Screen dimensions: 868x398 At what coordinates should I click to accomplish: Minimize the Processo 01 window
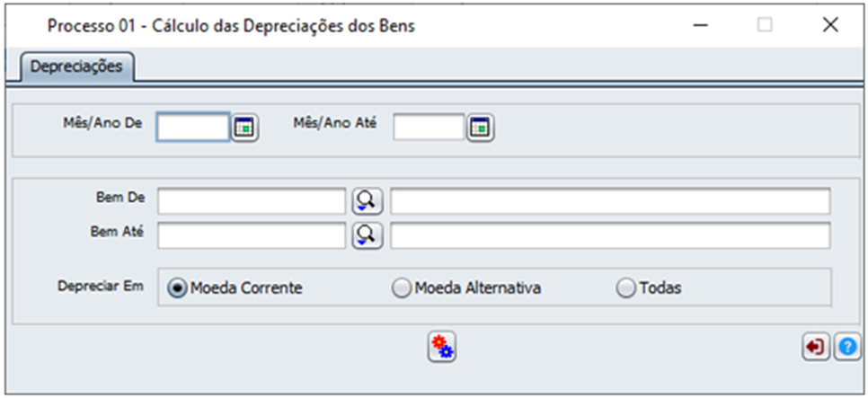click(x=702, y=25)
